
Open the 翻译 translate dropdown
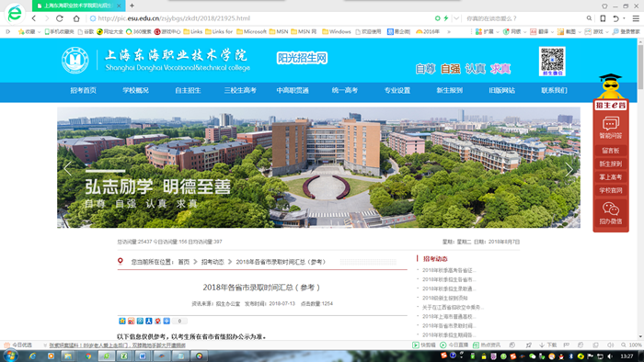point(542,31)
